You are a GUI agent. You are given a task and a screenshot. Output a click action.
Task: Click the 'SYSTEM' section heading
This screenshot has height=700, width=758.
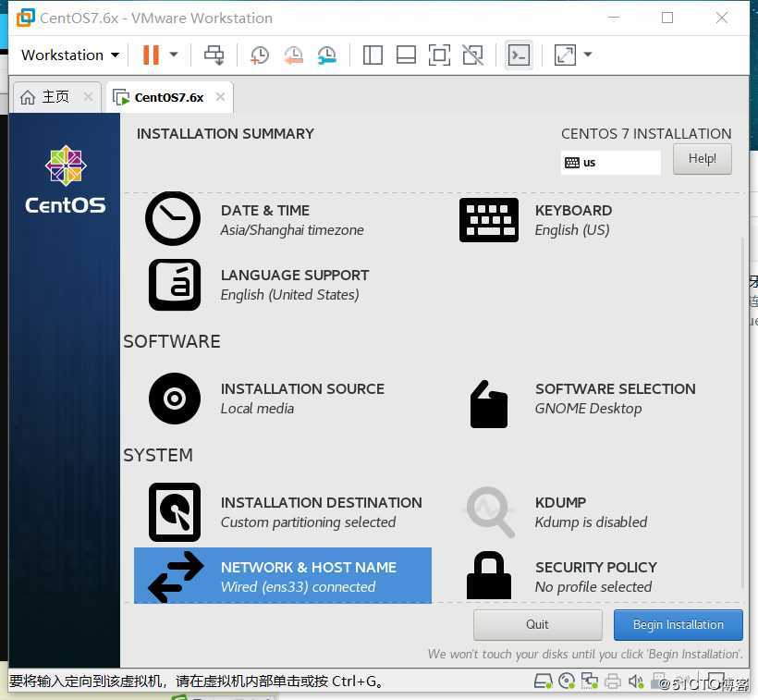[157, 455]
